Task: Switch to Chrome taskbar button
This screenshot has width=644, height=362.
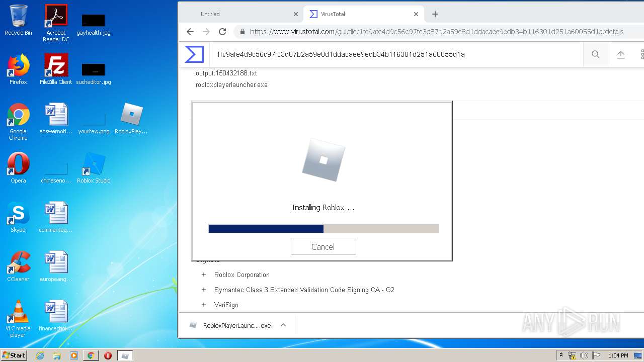Action: click(91, 355)
